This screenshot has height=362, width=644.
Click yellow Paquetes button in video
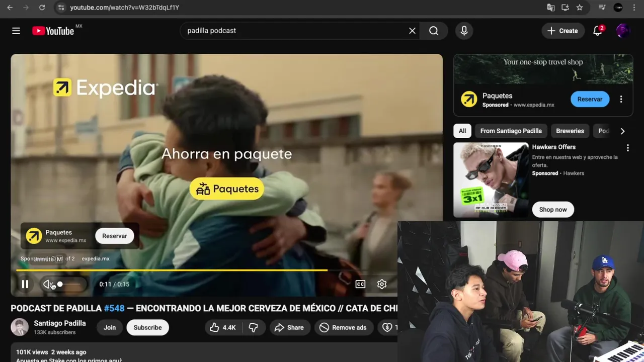(x=227, y=189)
